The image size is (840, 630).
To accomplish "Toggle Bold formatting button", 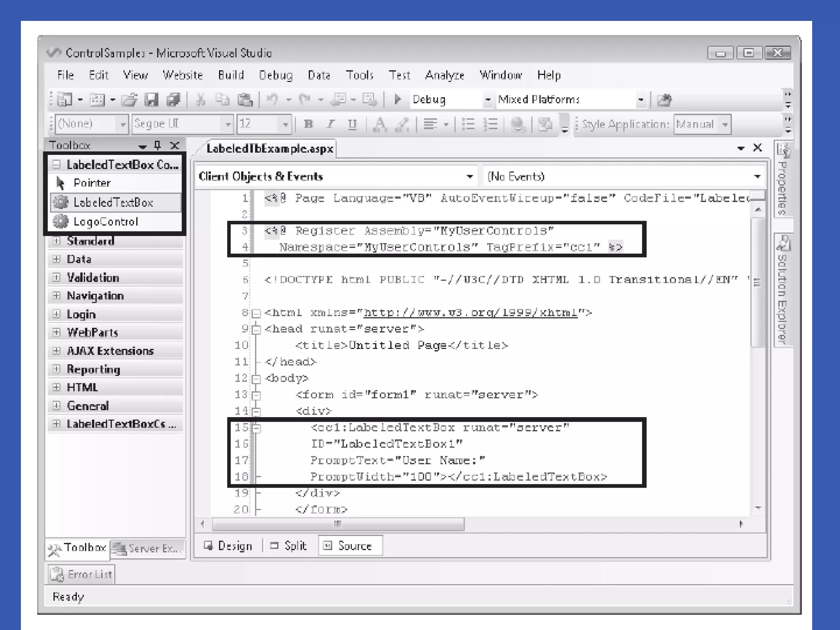I will click(x=308, y=124).
